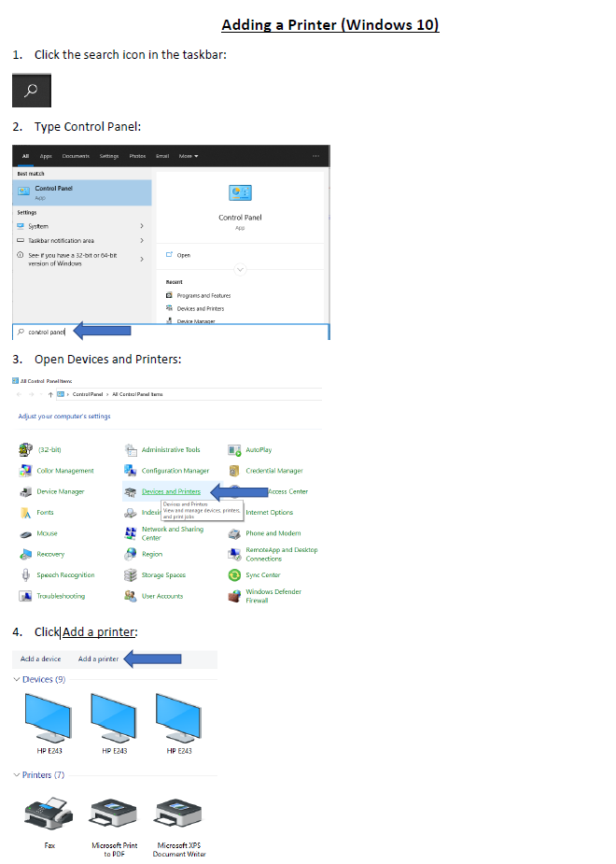Select the Photos search tab

click(137, 156)
